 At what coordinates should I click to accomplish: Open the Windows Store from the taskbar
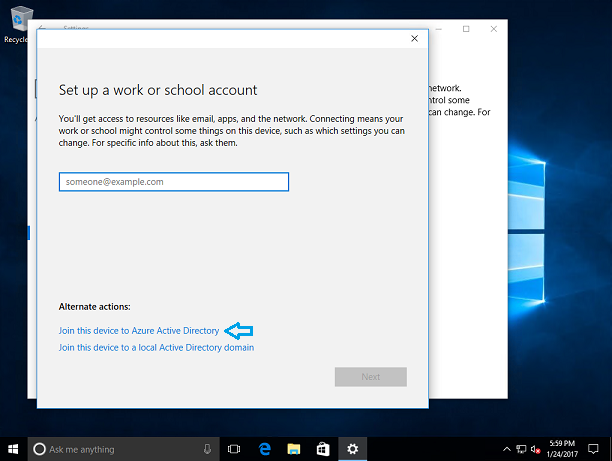(x=323, y=449)
